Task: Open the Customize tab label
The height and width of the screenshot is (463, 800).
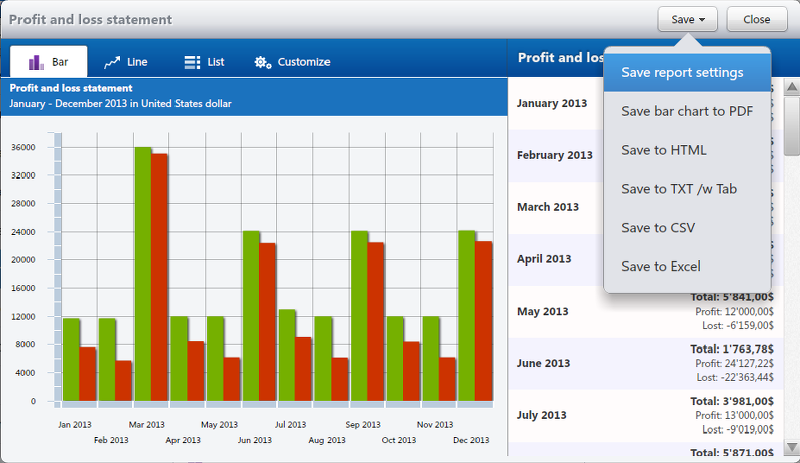Action: click(x=304, y=62)
